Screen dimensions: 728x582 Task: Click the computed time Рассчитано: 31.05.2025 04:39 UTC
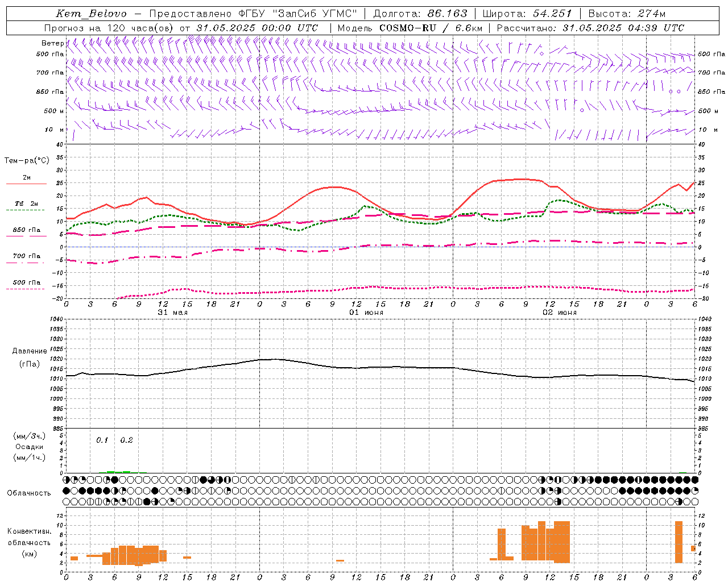[x=590, y=28]
